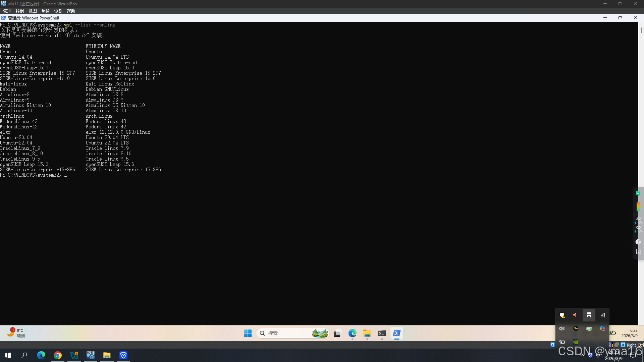Click the PowerShell taskbar icon

396,333
